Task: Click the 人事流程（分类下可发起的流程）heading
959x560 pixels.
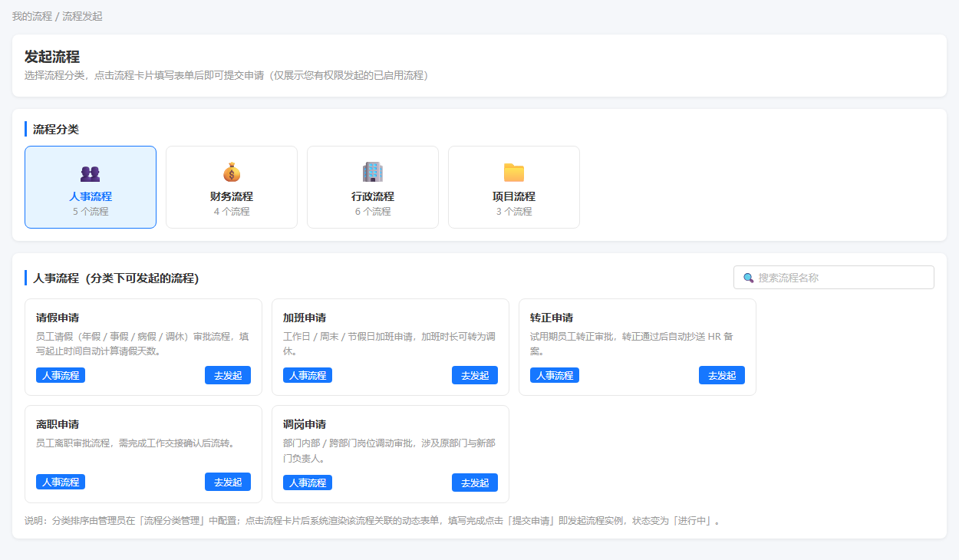Action: (116, 278)
